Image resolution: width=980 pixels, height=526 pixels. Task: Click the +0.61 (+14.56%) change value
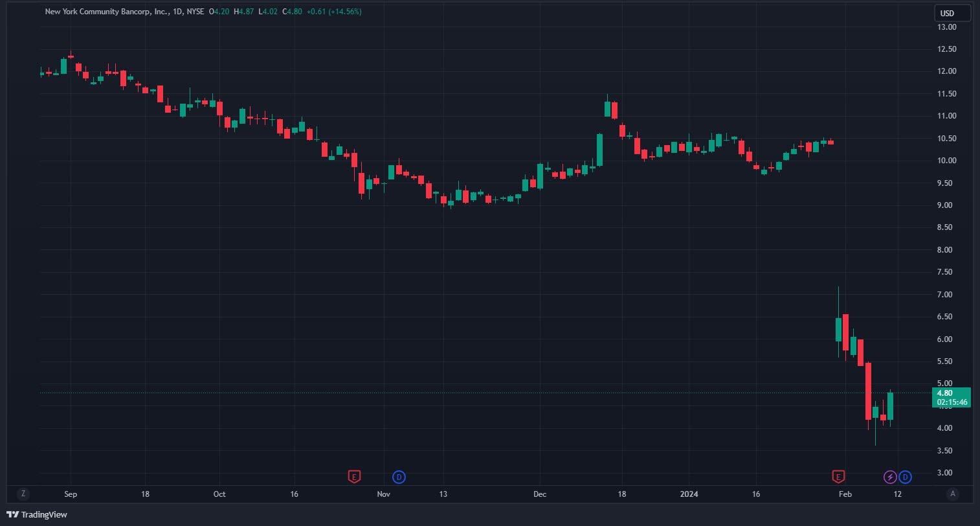[x=334, y=12]
